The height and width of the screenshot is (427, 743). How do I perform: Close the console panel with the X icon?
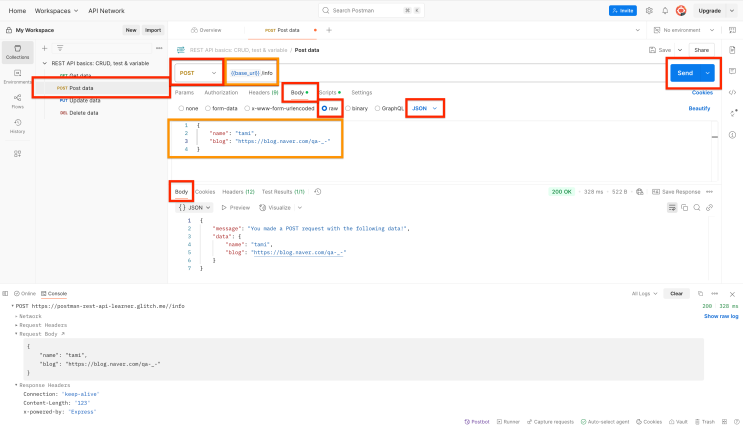click(732, 294)
